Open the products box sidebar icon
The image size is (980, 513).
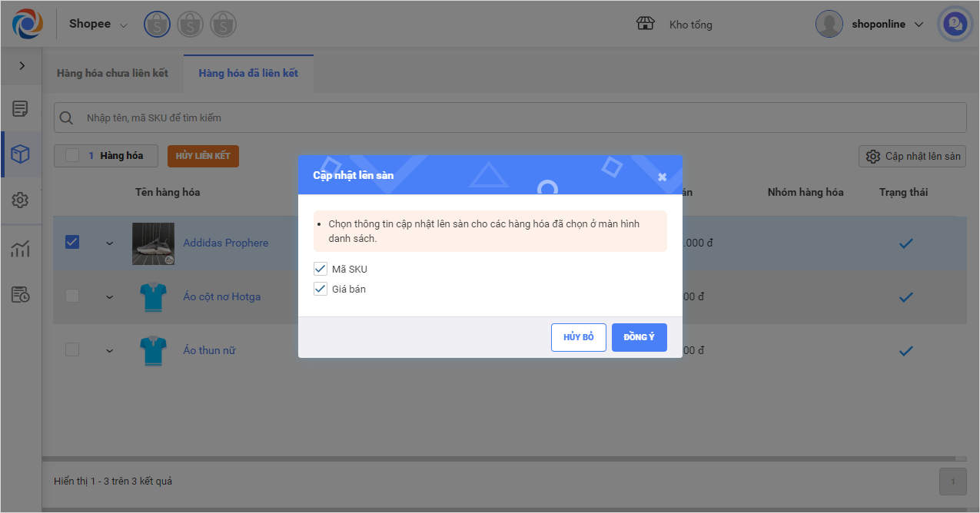pyautogui.click(x=21, y=154)
